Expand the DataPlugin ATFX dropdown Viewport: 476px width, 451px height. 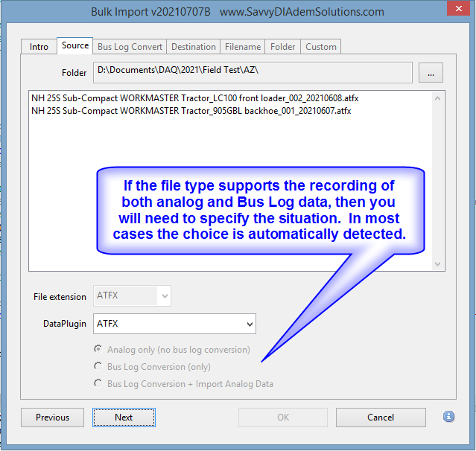[247, 324]
